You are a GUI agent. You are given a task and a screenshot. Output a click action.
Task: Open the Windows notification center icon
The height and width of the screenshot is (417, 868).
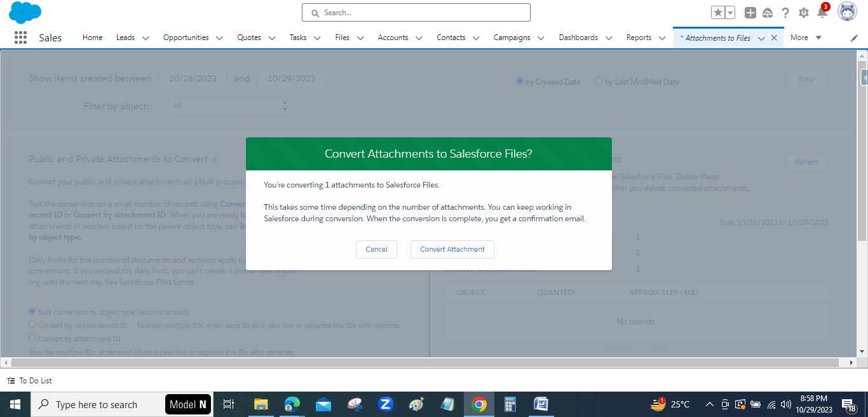[x=848, y=405]
